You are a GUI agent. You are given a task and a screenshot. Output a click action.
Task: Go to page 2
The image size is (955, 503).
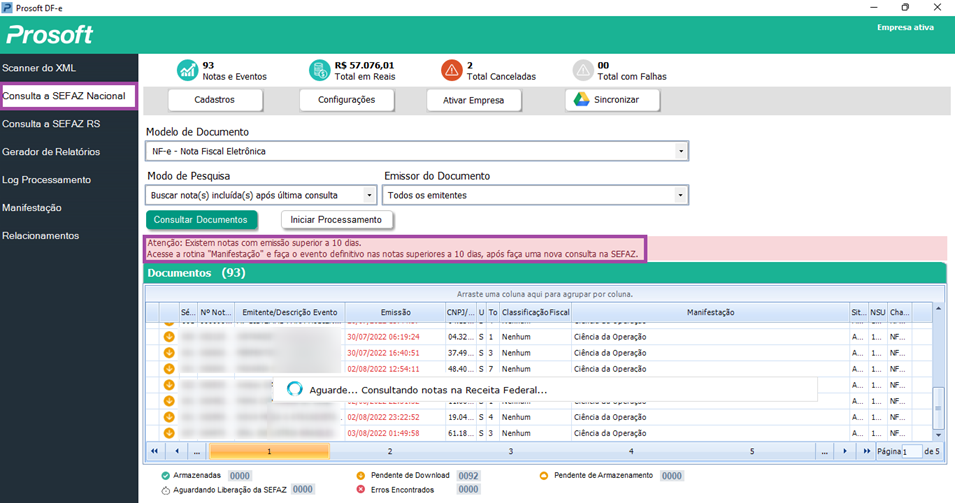(390, 451)
